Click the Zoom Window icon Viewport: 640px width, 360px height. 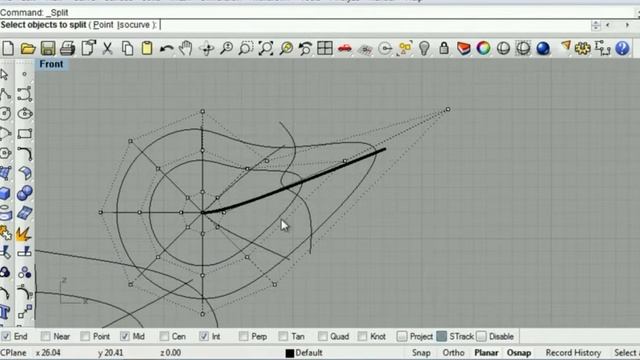pyautogui.click(x=246, y=49)
